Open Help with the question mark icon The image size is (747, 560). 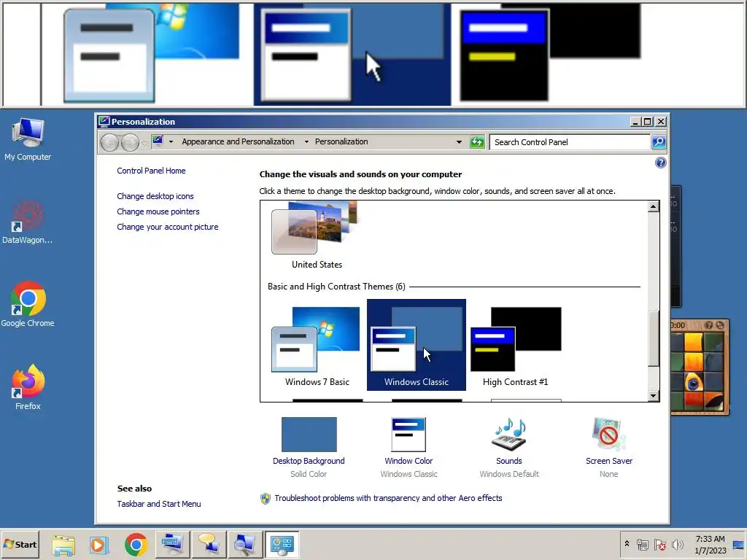[660, 163]
